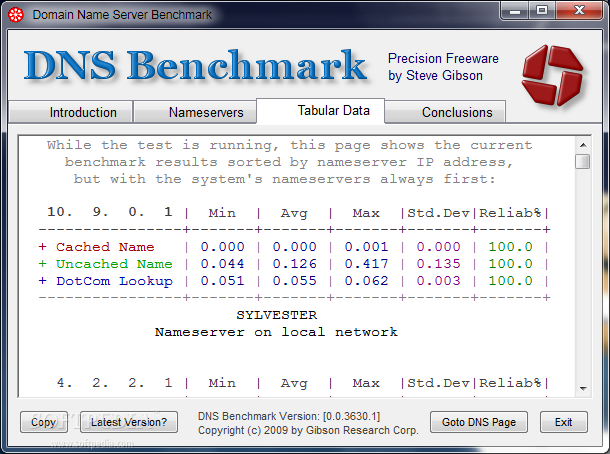Click the DotCom Lookup Max value 0.062
The width and height of the screenshot is (610, 454).
[366, 281]
